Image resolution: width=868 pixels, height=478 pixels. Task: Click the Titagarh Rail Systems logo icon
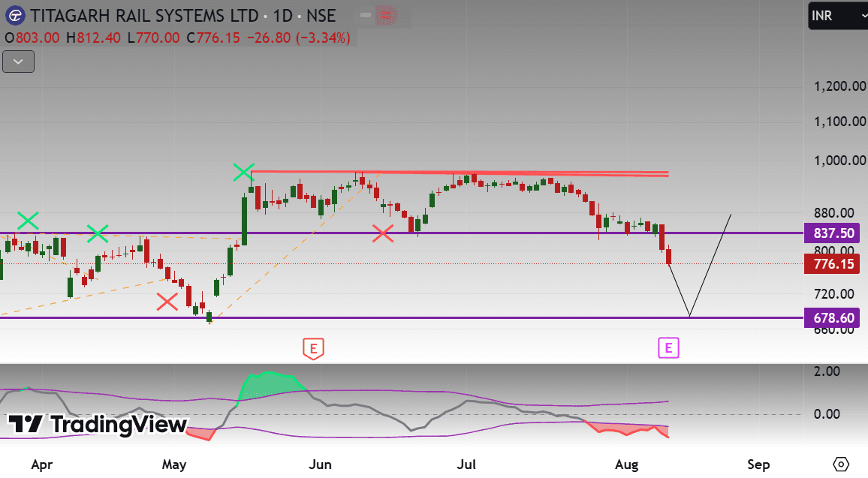[x=15, y=15]
